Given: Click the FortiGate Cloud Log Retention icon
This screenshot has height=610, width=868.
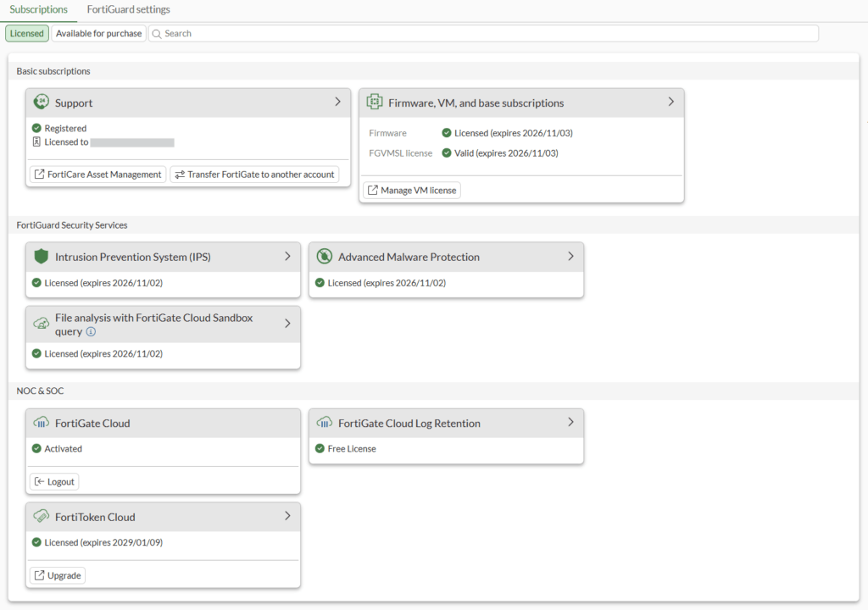Looking at the screenshot, I should tap(325, 423).
